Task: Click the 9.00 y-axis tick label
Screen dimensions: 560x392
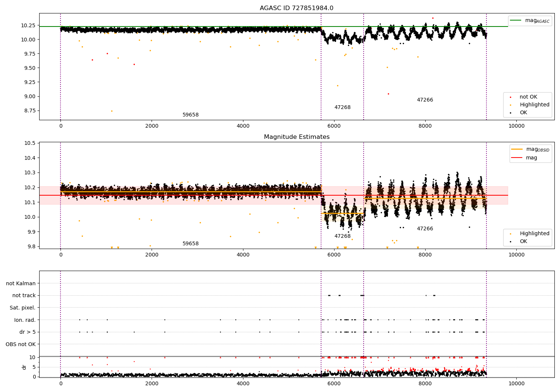Action: tap(30, 97)
